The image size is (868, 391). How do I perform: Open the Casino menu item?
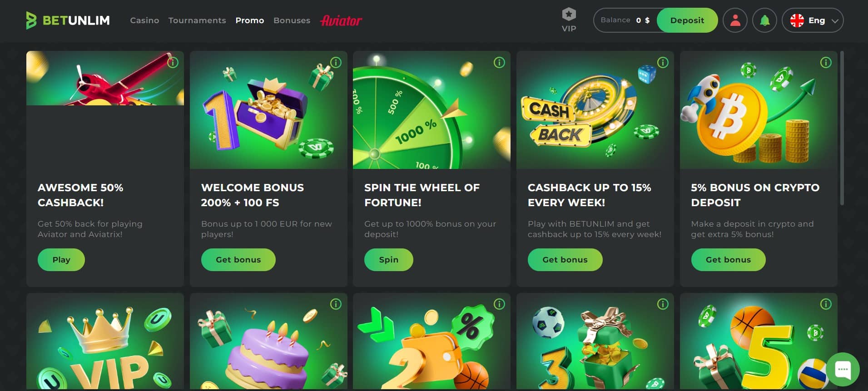pyautogui.click(x=144, y=20)
